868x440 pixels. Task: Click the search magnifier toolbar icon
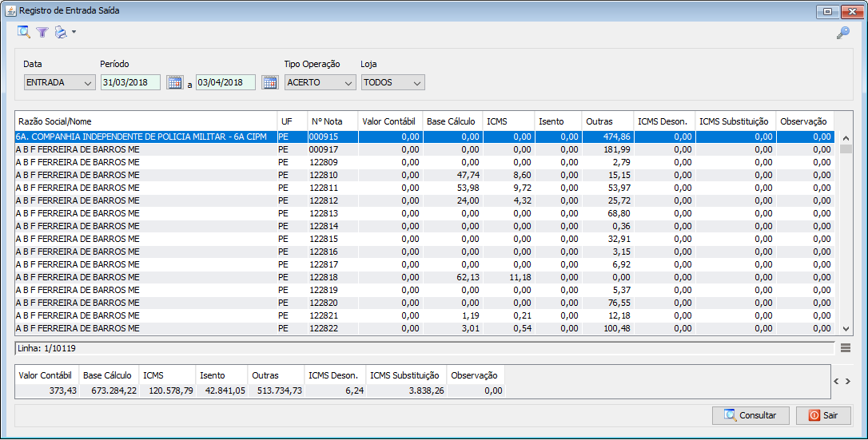coord(24,32)
